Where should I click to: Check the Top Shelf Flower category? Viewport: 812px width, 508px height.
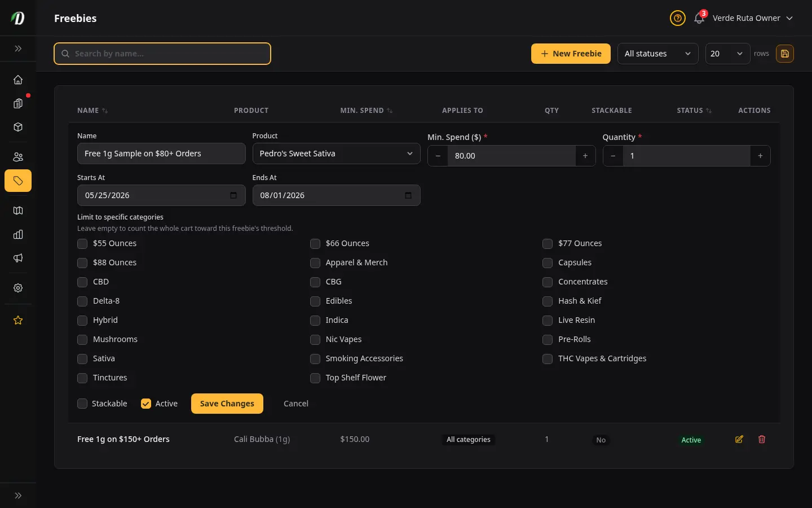tap(315, 378)
